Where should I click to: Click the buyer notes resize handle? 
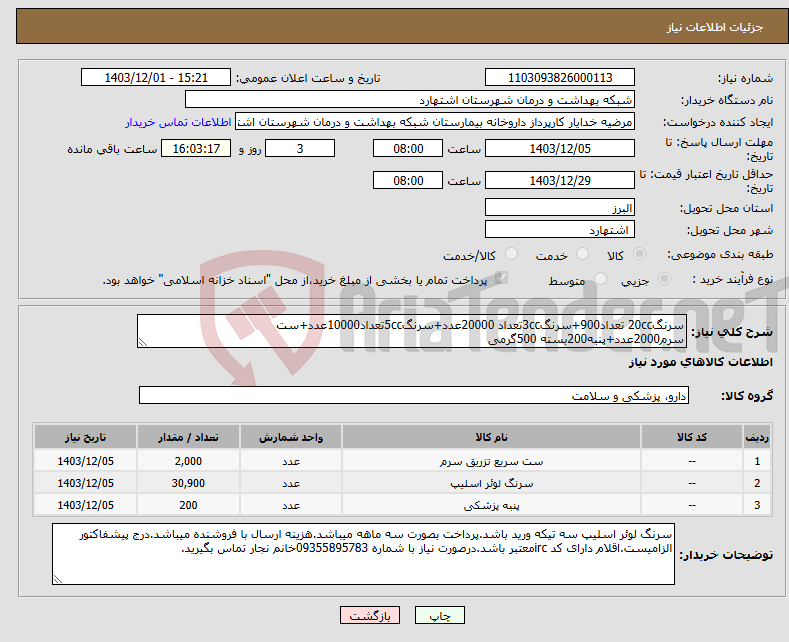58,579
